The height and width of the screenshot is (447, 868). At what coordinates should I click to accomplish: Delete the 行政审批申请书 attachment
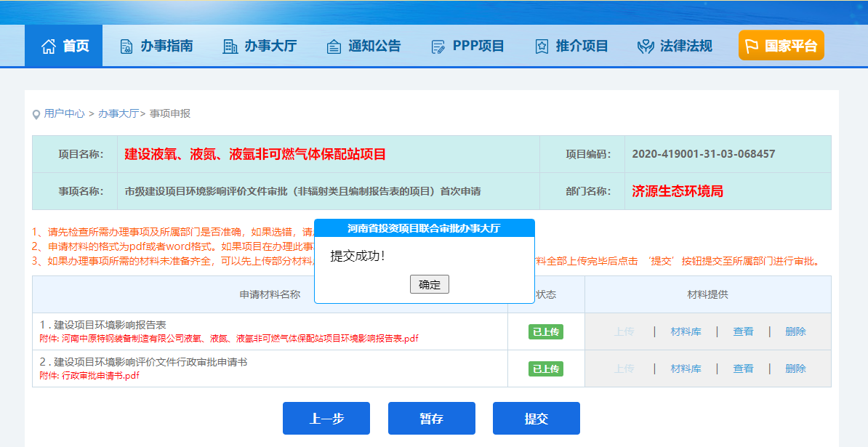click(x=795, y=369)
